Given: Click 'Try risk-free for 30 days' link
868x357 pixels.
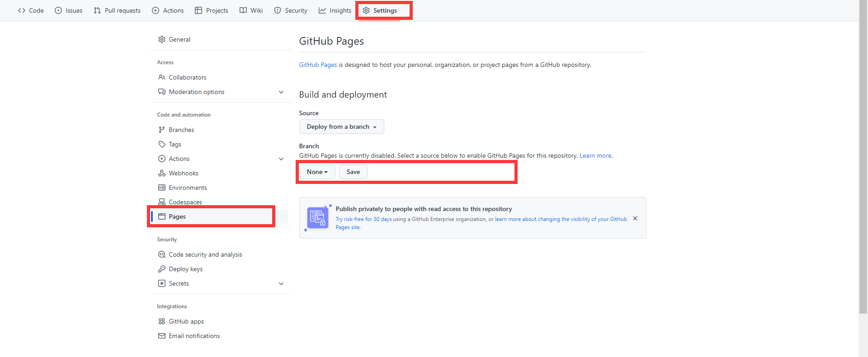Looking at the screenshot, I should (x=363, y=219).
